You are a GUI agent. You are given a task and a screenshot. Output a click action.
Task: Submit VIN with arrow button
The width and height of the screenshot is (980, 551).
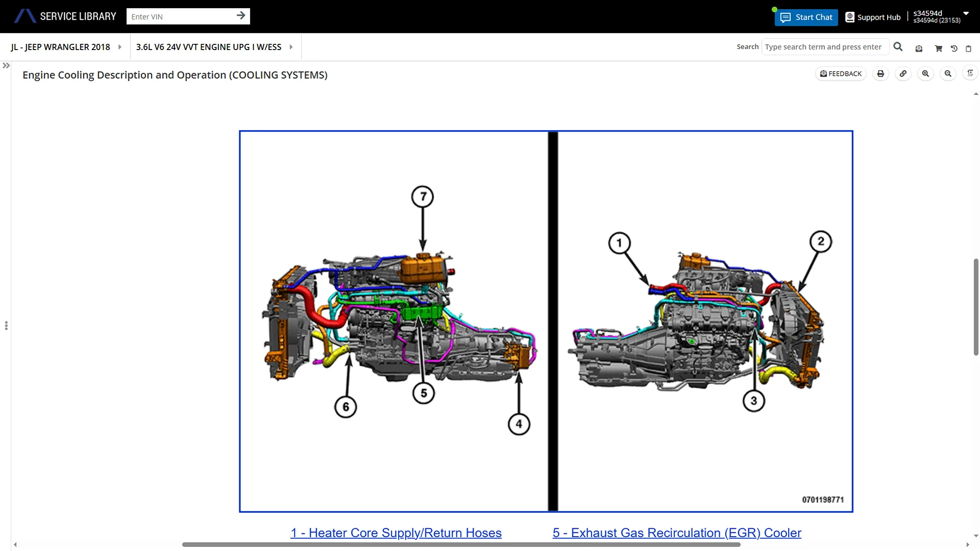[x=241, y=16]
